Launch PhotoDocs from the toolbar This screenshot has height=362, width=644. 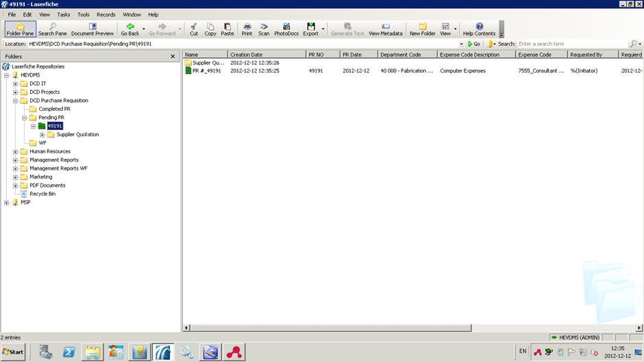(286, 29)
